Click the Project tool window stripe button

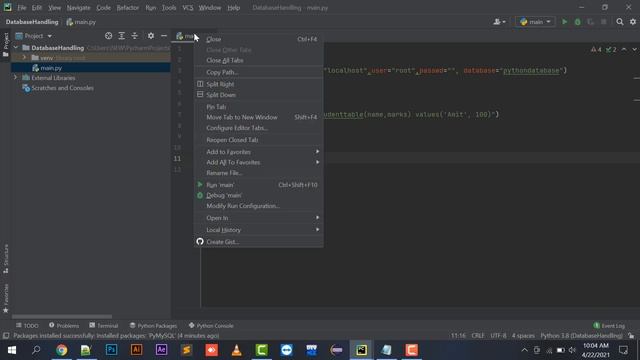coord(6,46)
